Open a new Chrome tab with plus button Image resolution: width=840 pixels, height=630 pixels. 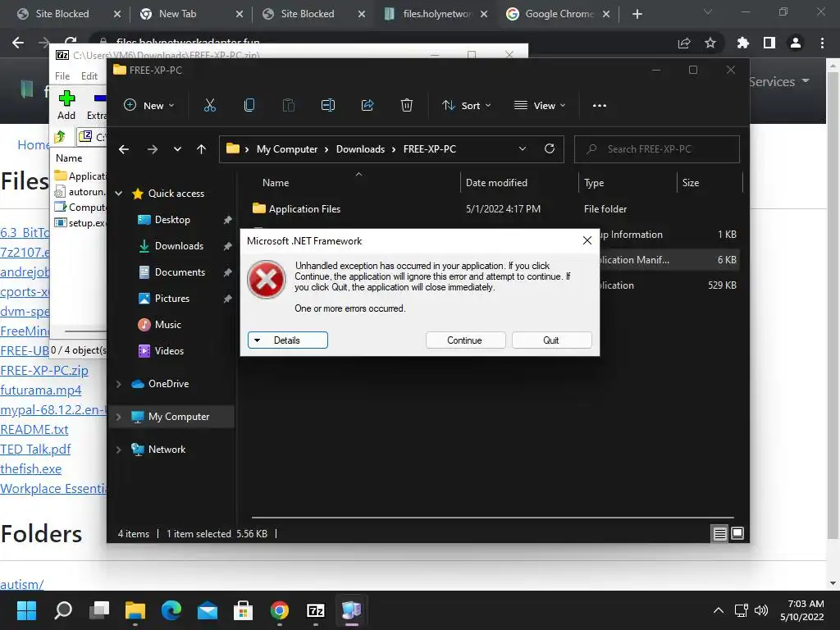[637, 14]
